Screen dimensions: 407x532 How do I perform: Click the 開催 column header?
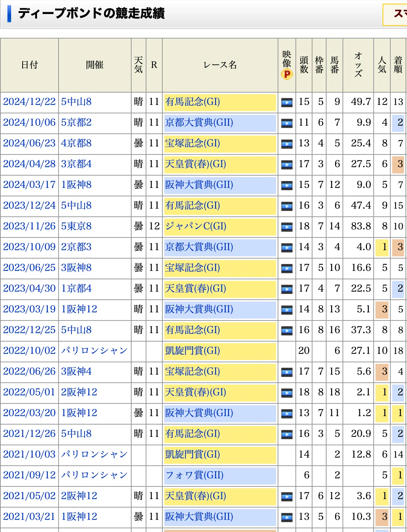(x=95, y=65)
